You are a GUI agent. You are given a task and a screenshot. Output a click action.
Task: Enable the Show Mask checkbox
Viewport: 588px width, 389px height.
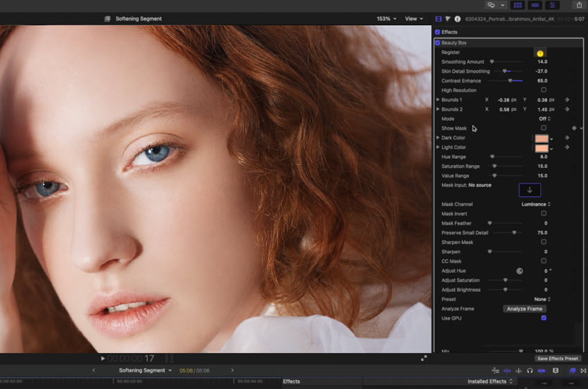click(x=544, y=128)
